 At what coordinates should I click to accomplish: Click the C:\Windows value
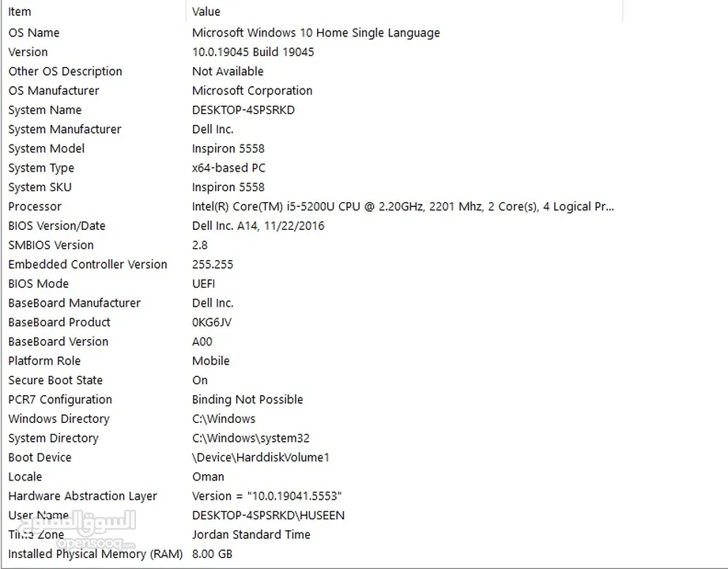pyautogui.click(x=224, y=419)
